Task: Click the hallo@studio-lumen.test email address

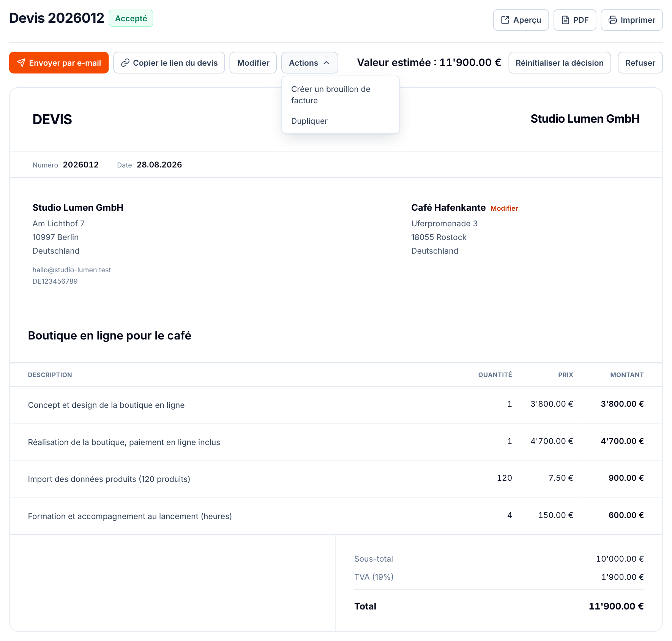Action: (72, 270)
